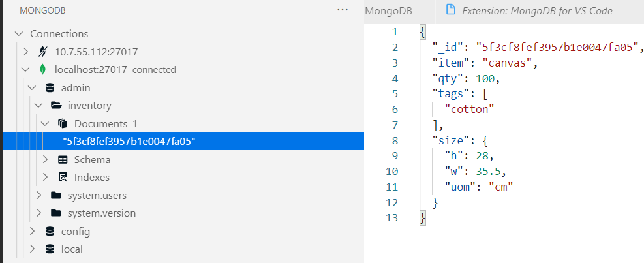Select the system.version collection label
644x263 pixels.
(x=102, y=213)
